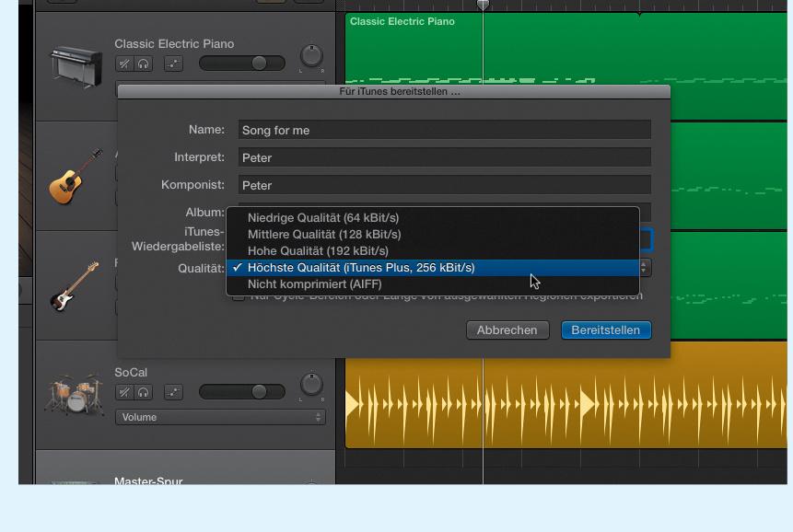Click the SoCal track pan knob
This screenshot has width=793, height=532.
click(x=311, y=385)
